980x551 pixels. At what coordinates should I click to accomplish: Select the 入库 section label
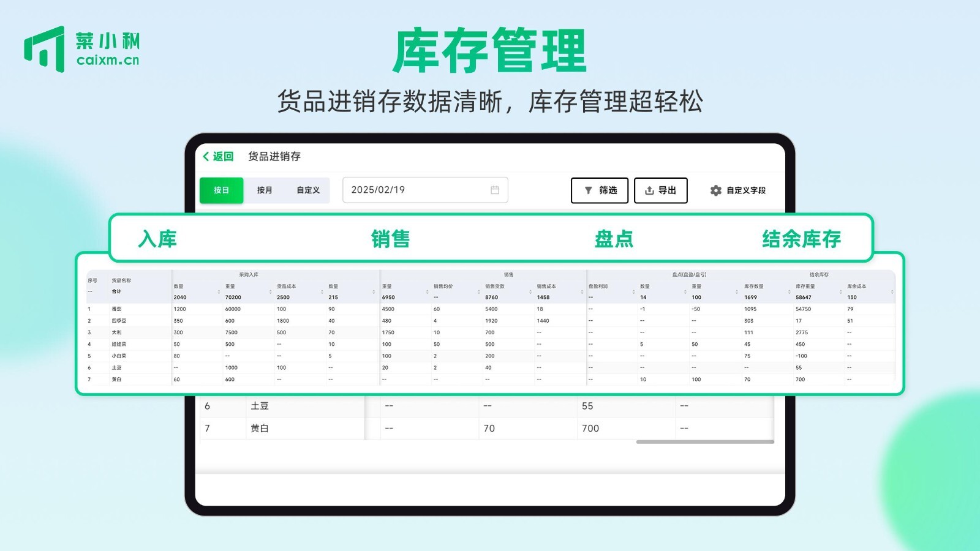pyautogui.click(x=157, y=239)
